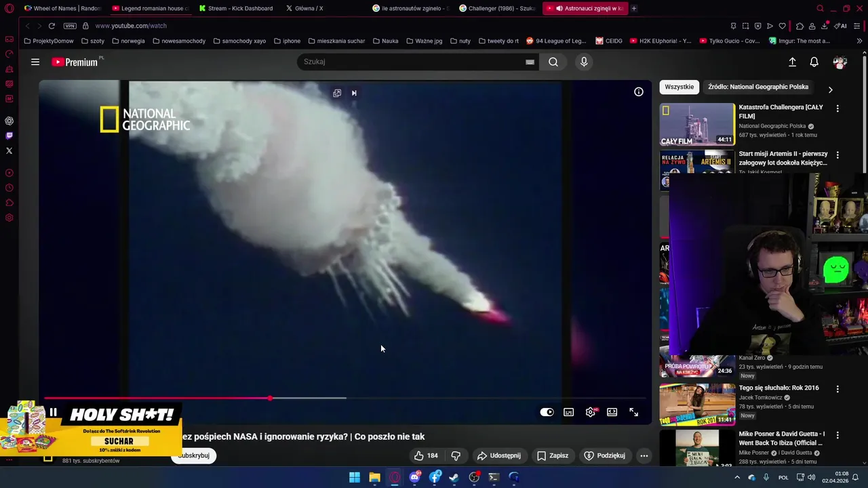Open sidebar settings gear icon
The width and height of the screenshot is (868, 488).
(x=9, y=218)
